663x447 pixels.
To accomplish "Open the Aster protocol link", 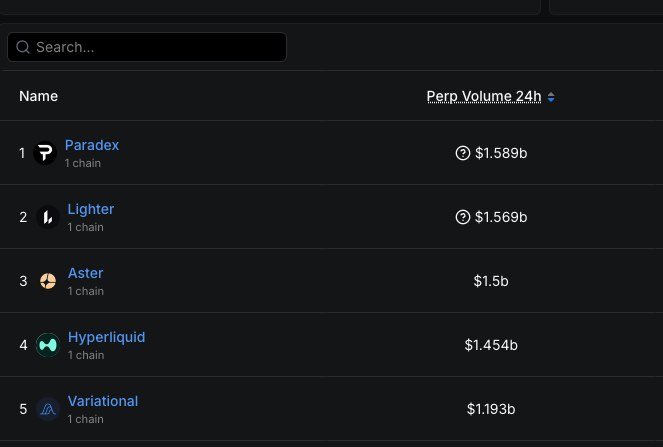I will (x=85, y=273).
